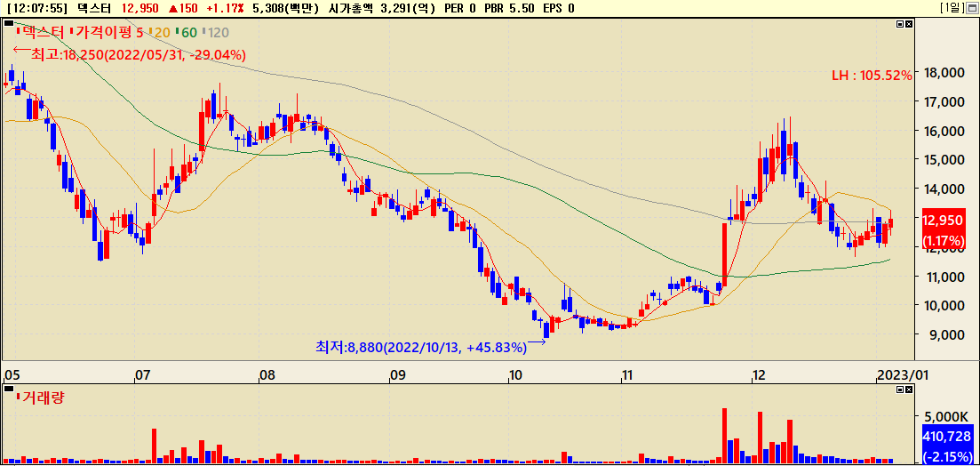Screen dimensions: 980x466
Task: Click the 08 month axis label
Action: (x=267, y=375)
